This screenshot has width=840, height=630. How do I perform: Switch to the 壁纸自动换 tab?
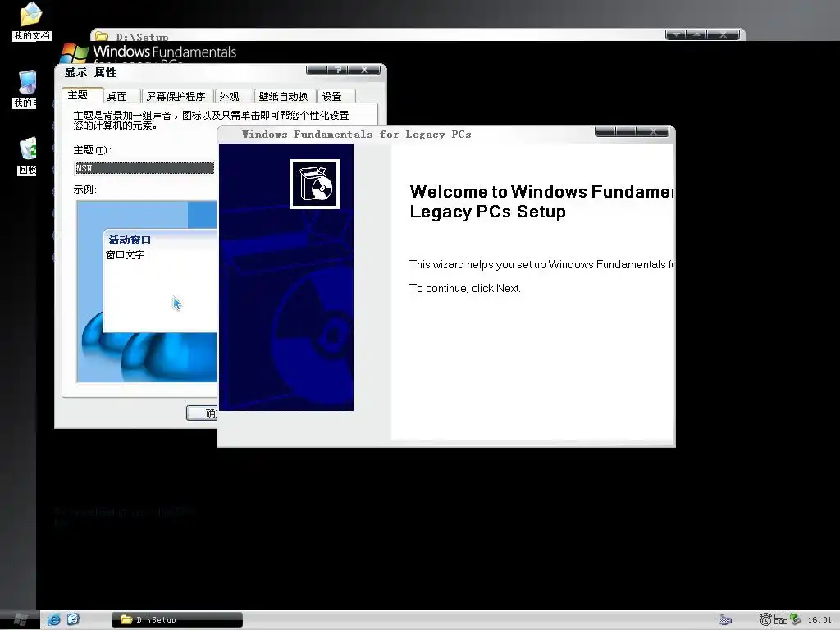(x=285, y=97)
